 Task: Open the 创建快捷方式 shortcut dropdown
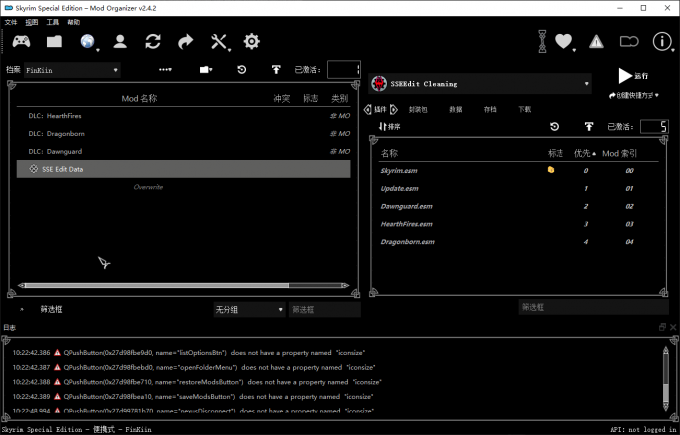tap(634, 95)
